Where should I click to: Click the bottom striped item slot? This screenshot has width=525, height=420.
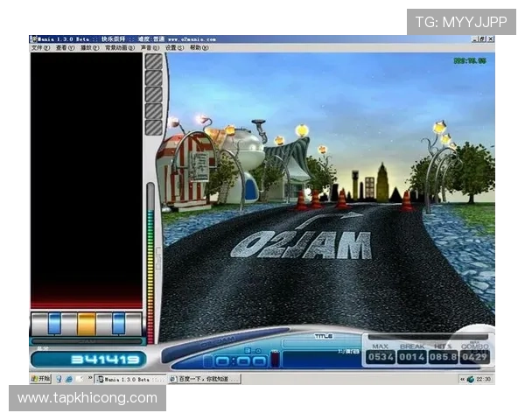pos(154,127)
